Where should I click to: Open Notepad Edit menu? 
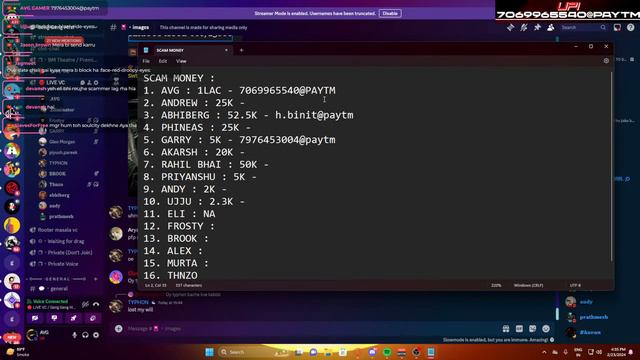point(163,61)
